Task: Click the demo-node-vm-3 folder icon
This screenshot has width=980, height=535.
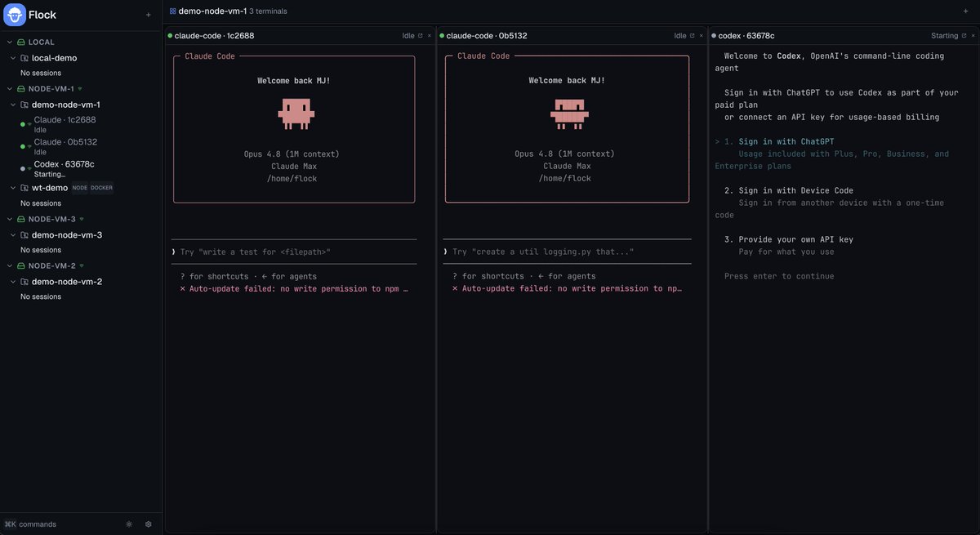Action: point(24,235)
